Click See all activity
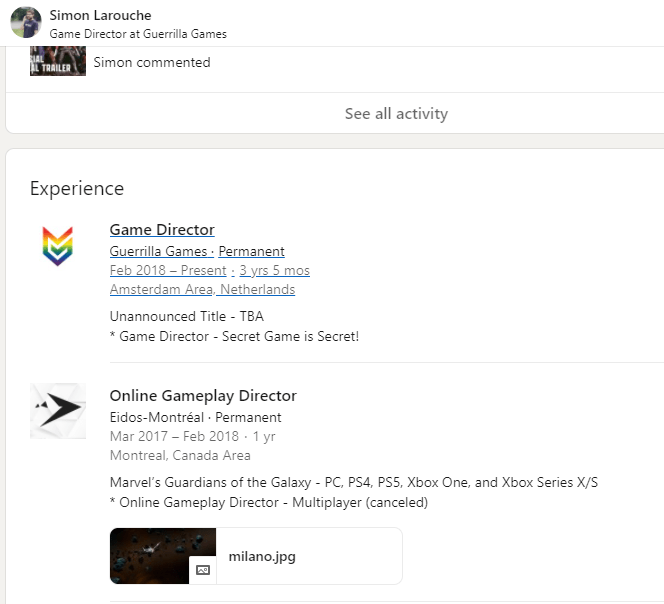This screenshot has height=604, width=664. coord(396,114)
